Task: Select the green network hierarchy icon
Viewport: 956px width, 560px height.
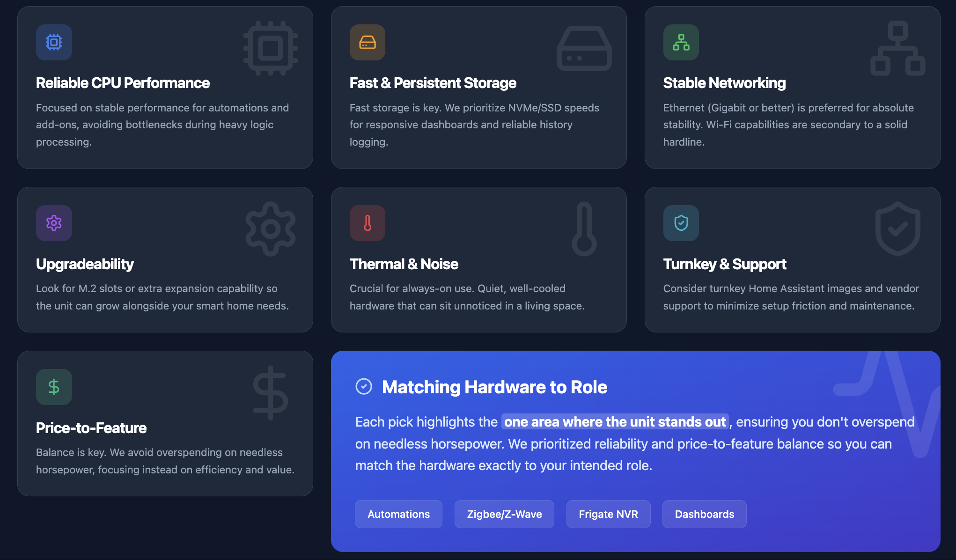Action: pyautogui.click(x=681, y=42)
